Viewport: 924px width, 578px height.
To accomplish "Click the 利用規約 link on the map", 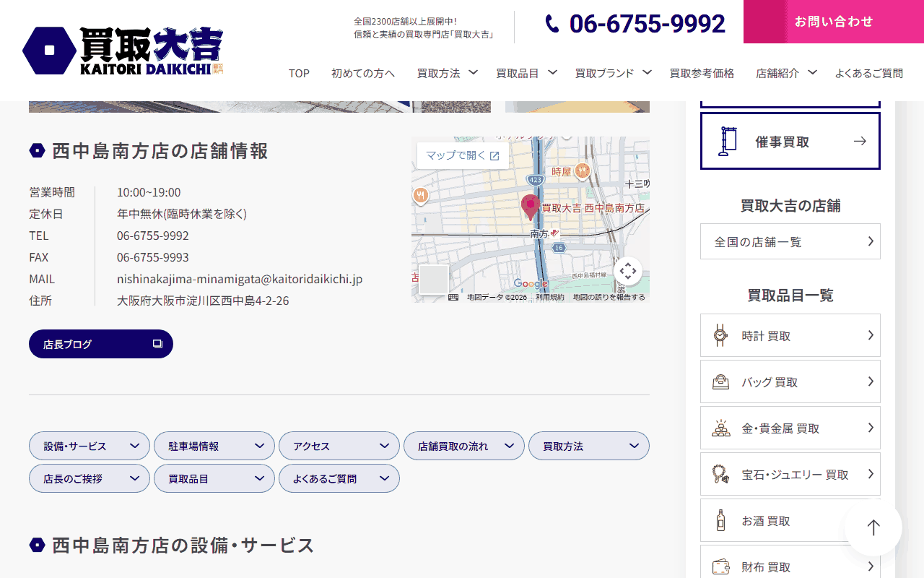I will tap(550, 297).
